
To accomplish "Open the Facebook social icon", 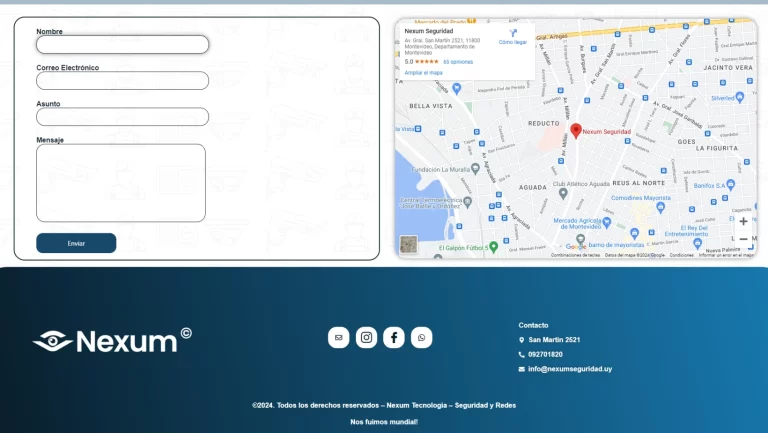I will click(x=394, y=338).
